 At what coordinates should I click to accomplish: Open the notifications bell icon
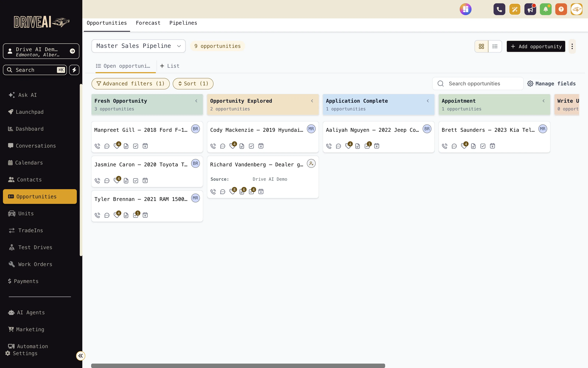[x=546, y=10]
